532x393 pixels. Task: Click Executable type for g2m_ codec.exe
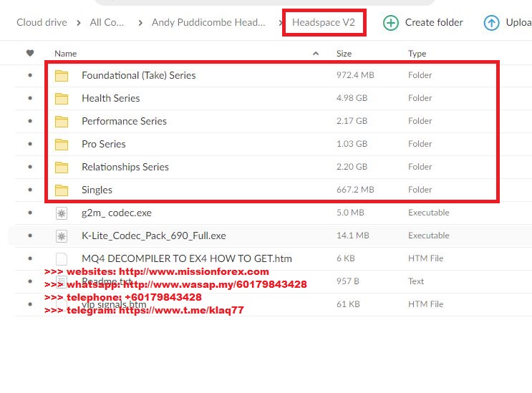coord(428,213)
